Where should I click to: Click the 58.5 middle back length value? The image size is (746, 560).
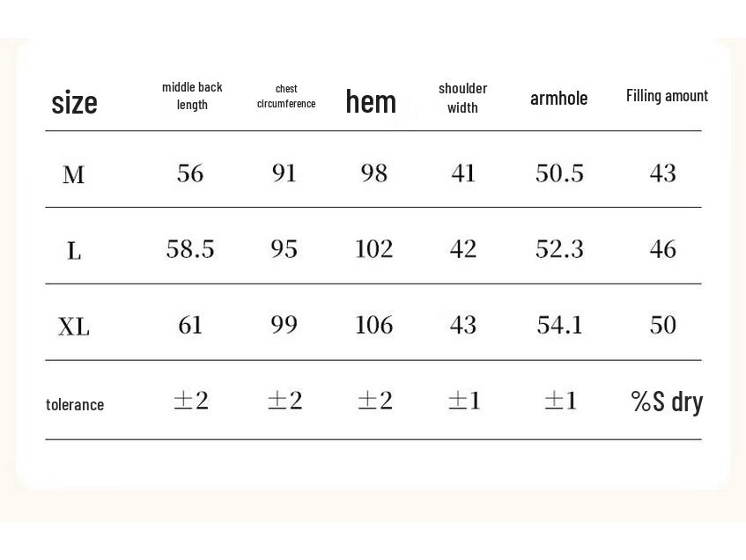[x=190, y=250]
